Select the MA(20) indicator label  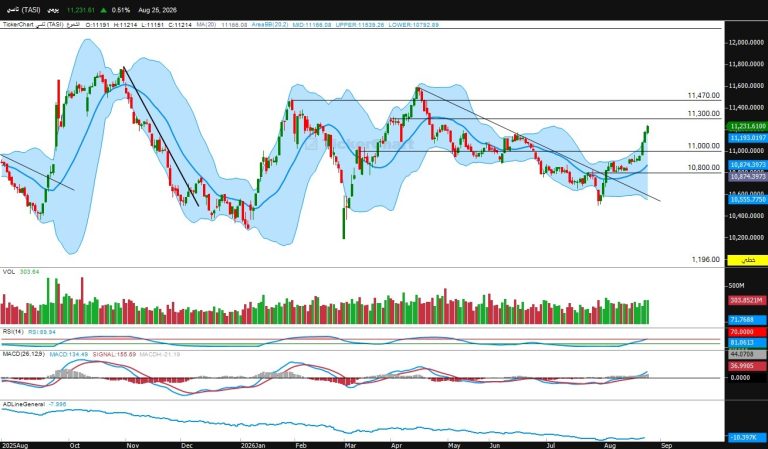[x=206, y=24]
